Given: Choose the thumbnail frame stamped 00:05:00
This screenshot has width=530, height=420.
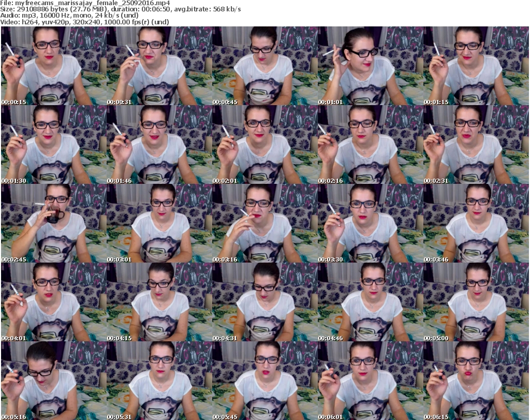Looking at the screenshot, I should click(x=476, y=302).
